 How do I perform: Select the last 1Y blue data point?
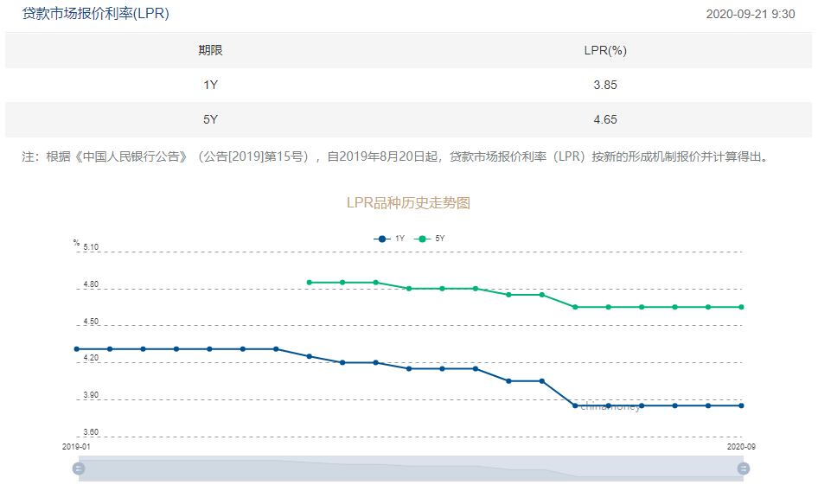click(741, 405)
